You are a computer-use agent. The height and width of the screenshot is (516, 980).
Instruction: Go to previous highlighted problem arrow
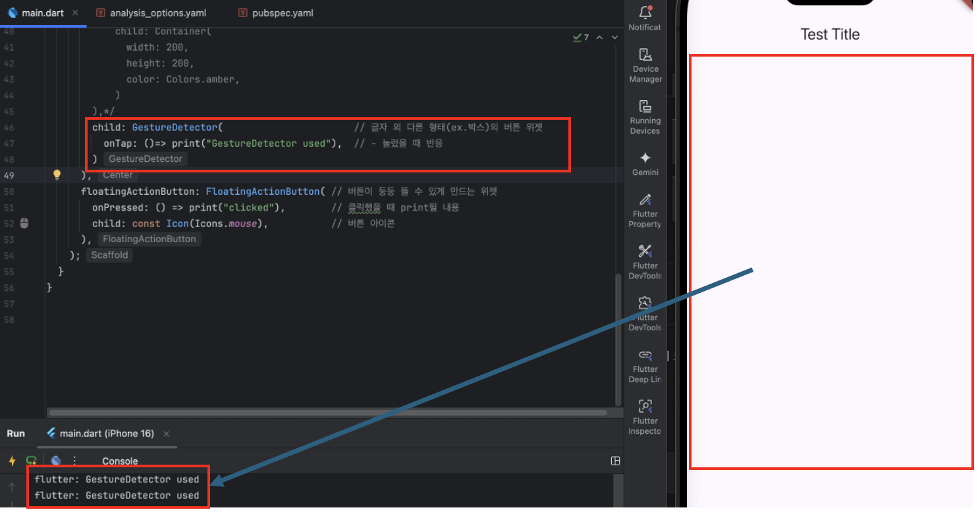[x=599, y=38]
